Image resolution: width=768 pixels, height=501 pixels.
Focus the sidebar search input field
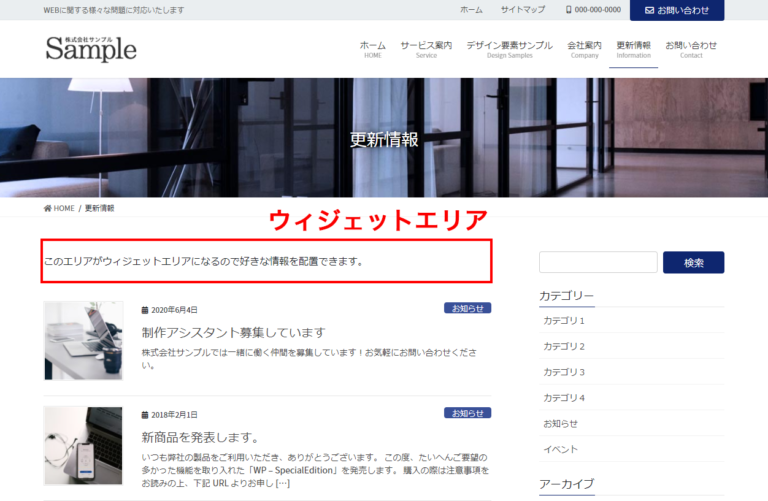598,262
